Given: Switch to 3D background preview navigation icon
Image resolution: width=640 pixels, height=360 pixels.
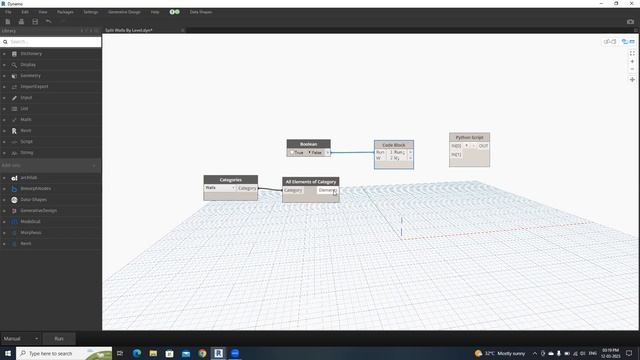Looking at the screenshot, I should click(x=628, y=42).
